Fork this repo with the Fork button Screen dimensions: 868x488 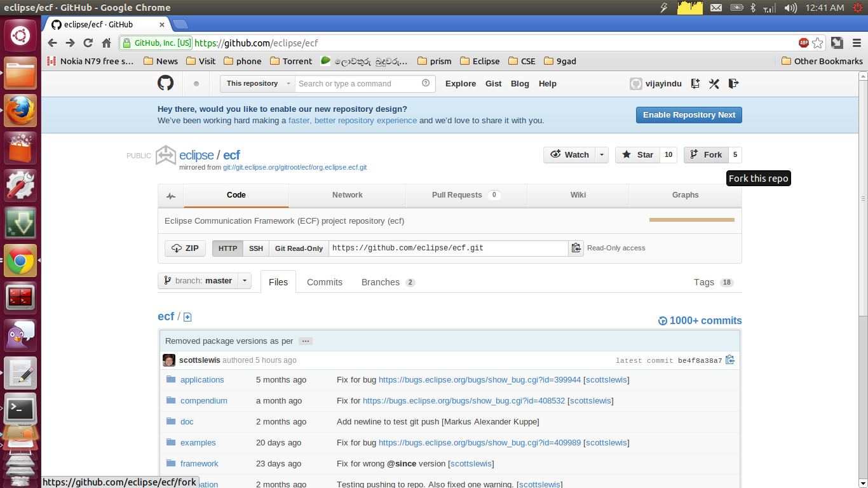(706, 155)
